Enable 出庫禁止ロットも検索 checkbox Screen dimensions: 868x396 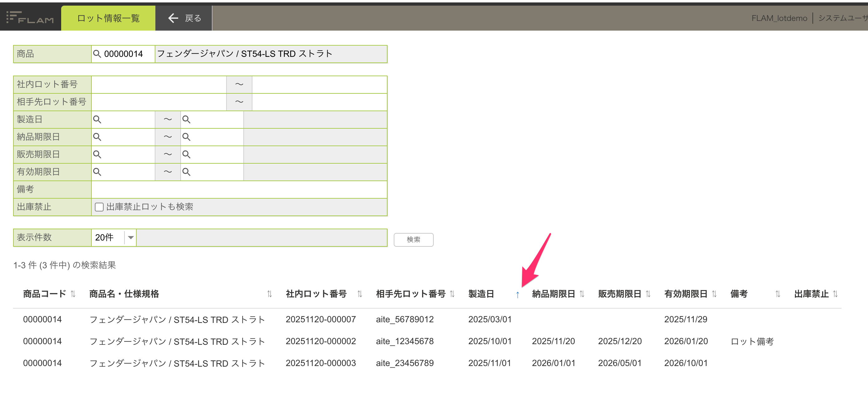point(99,207)
